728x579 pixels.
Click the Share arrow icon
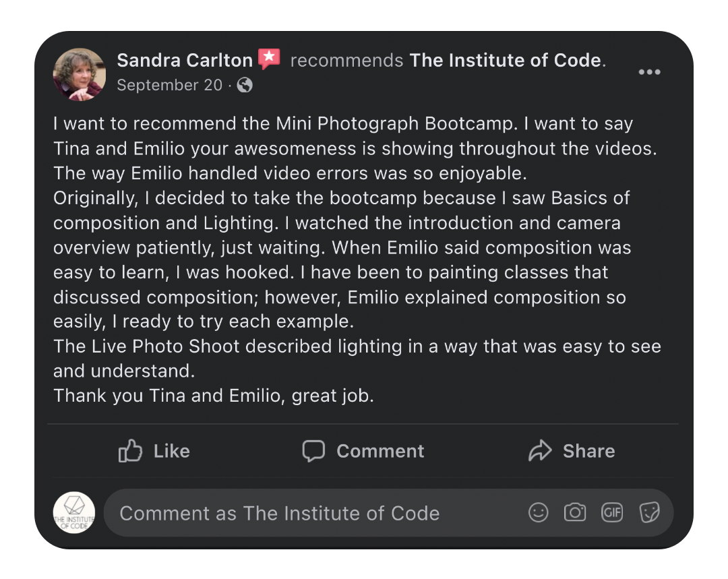point(540,451)
